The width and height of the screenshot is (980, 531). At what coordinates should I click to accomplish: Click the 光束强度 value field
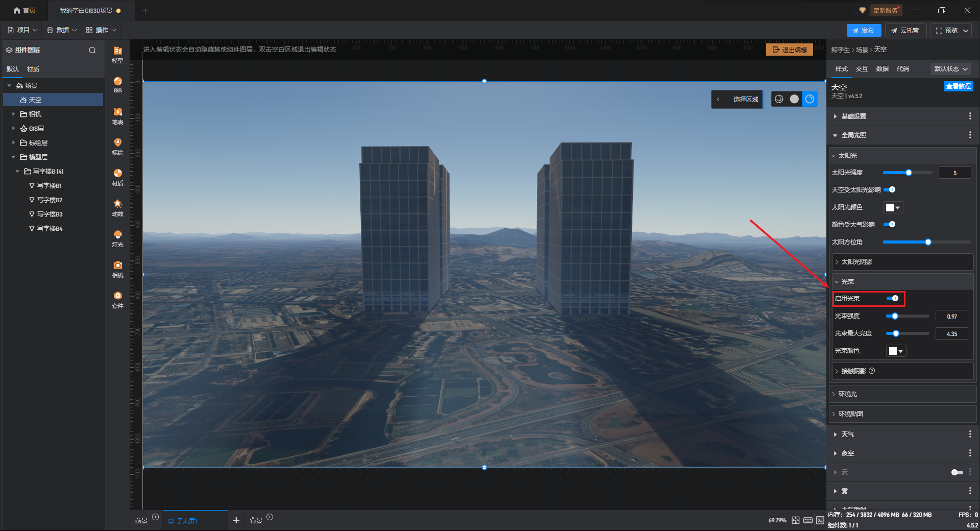pos(952,317)
